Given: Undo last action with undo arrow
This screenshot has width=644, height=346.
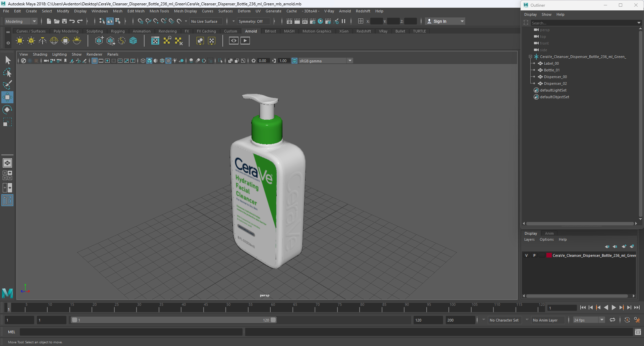Looking at the screenshot, I should pos(72,21).
